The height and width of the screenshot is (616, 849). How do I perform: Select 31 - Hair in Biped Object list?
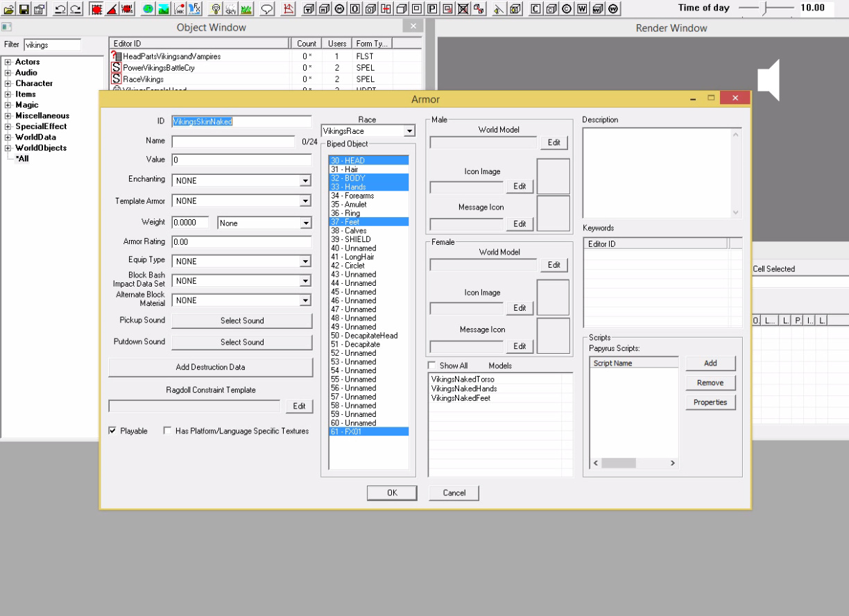(368, 169)
